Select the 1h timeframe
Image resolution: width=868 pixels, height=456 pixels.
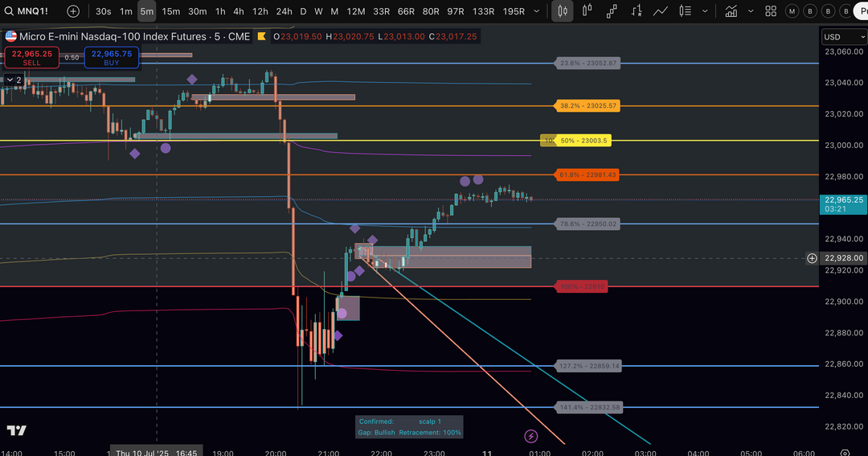click(x=219, y=11)
